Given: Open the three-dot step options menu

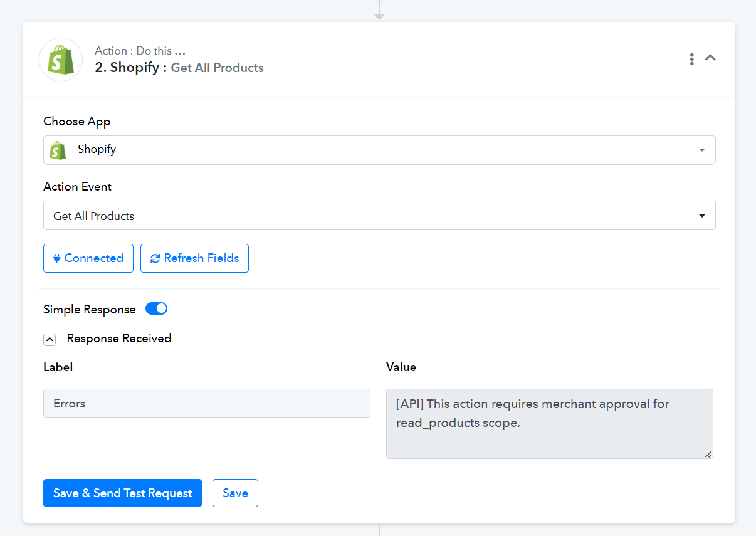Looking at the screenshot, I should point(691,59).
